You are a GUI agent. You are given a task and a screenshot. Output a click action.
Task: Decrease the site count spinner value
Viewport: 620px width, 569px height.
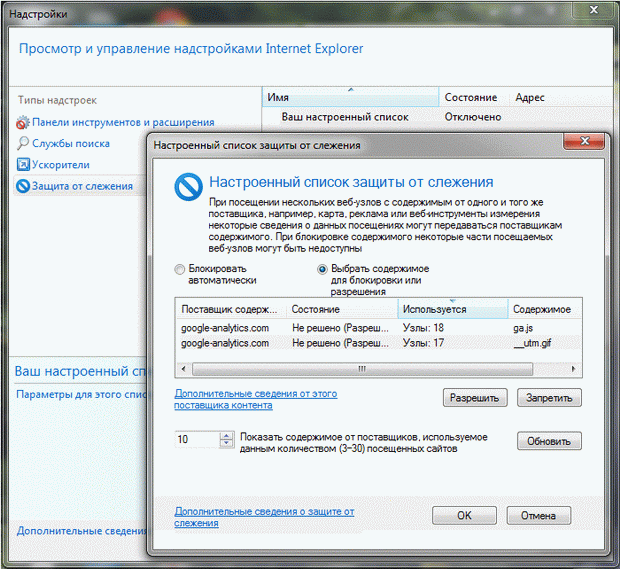click(x=227, y=444)
